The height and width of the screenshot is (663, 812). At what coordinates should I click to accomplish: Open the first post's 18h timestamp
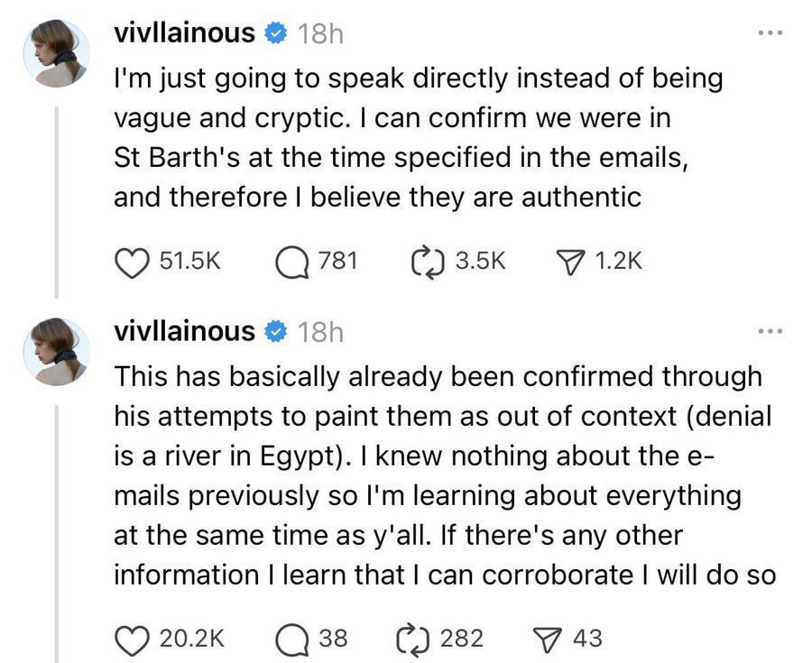click(x=320, y=34)
